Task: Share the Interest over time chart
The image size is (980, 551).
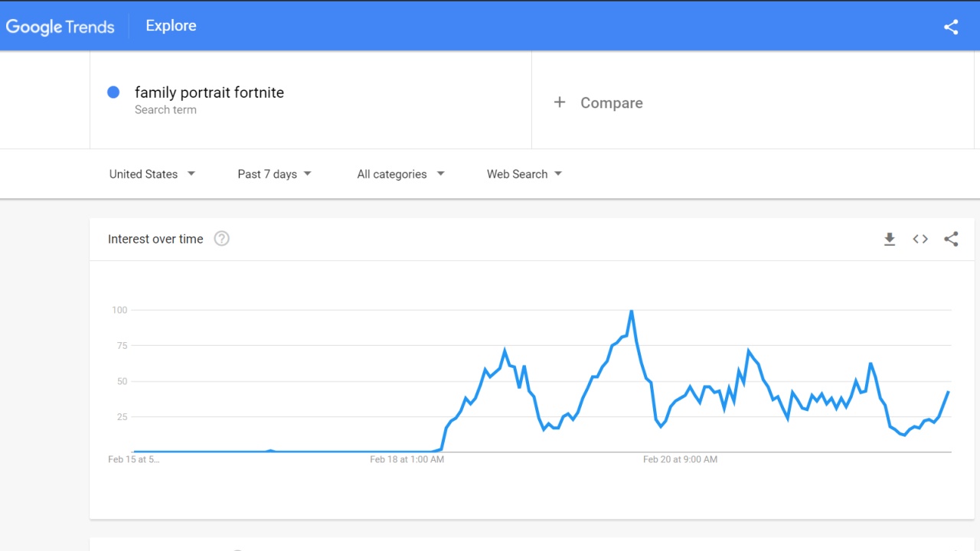Action: [951, 240]
